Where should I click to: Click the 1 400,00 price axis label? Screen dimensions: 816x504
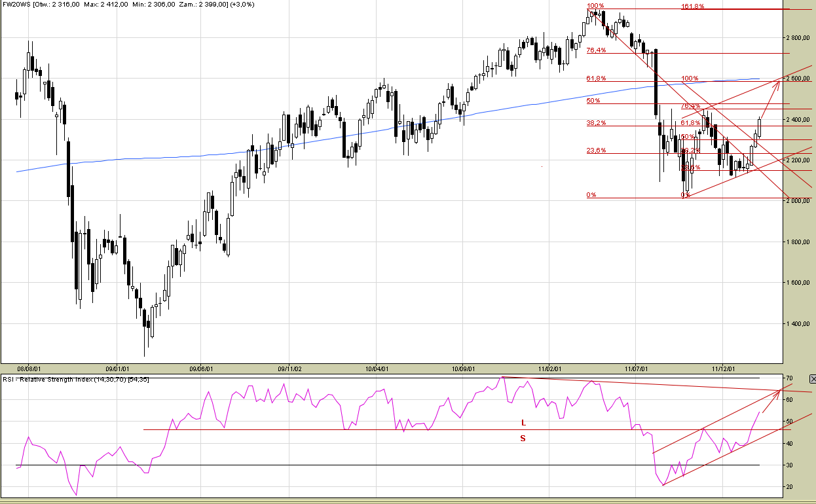pos(798,324)
